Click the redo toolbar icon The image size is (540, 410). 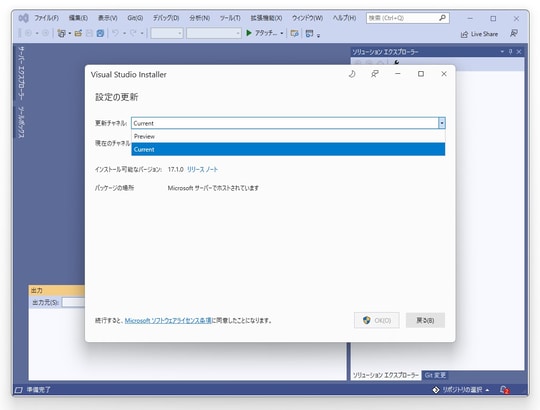(133, 33)
